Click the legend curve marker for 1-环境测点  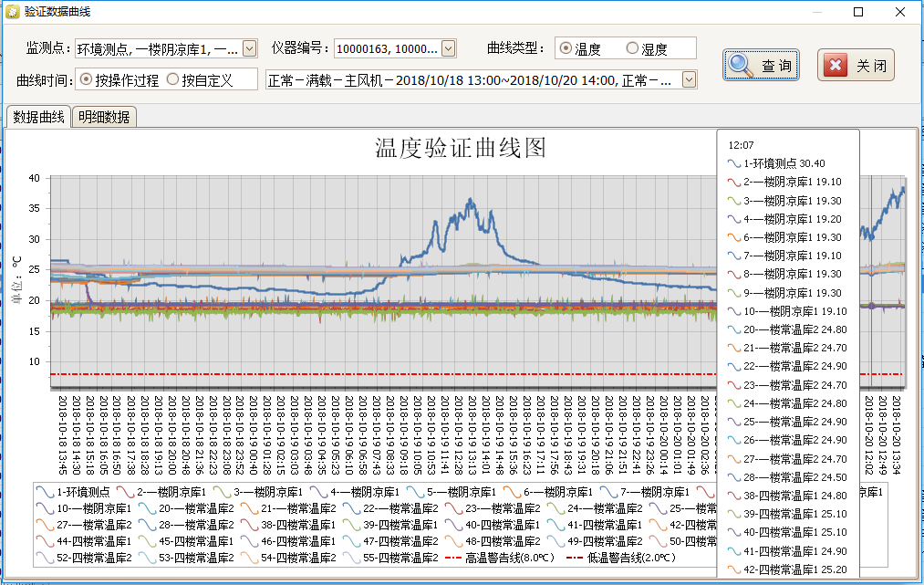click(x=45, y=492)
